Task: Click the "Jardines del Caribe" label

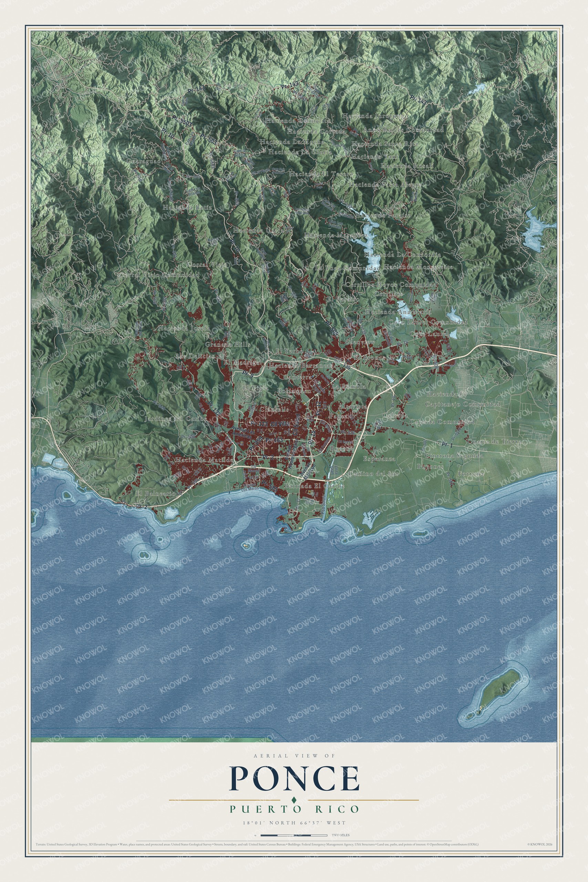Action: pos(176,419)
